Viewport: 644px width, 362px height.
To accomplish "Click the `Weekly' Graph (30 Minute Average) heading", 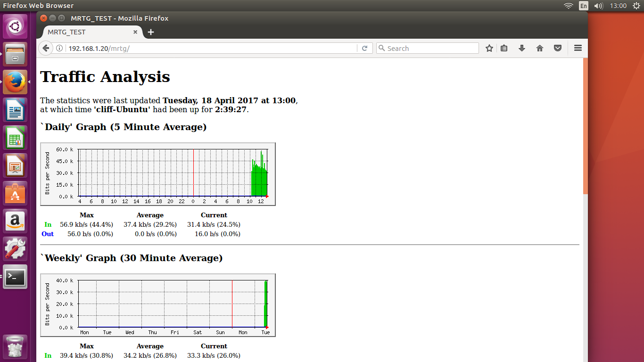I will pos(132,258).
